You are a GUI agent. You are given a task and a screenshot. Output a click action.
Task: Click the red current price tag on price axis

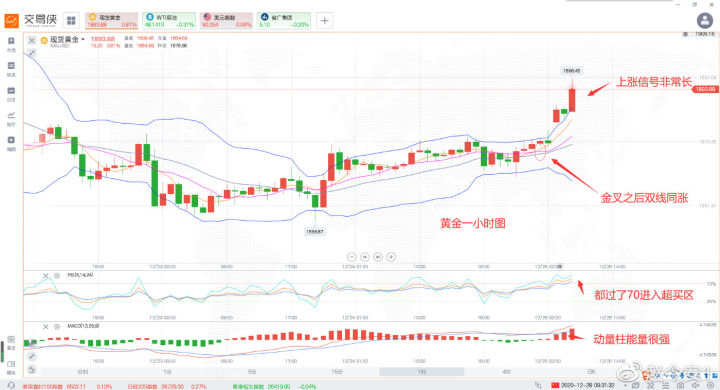pos(705,89)
